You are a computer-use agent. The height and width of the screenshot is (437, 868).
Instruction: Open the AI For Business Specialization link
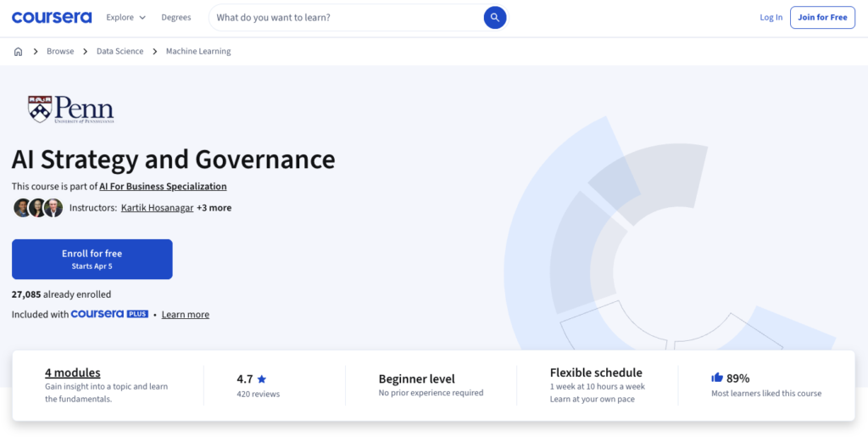point(164,187)
